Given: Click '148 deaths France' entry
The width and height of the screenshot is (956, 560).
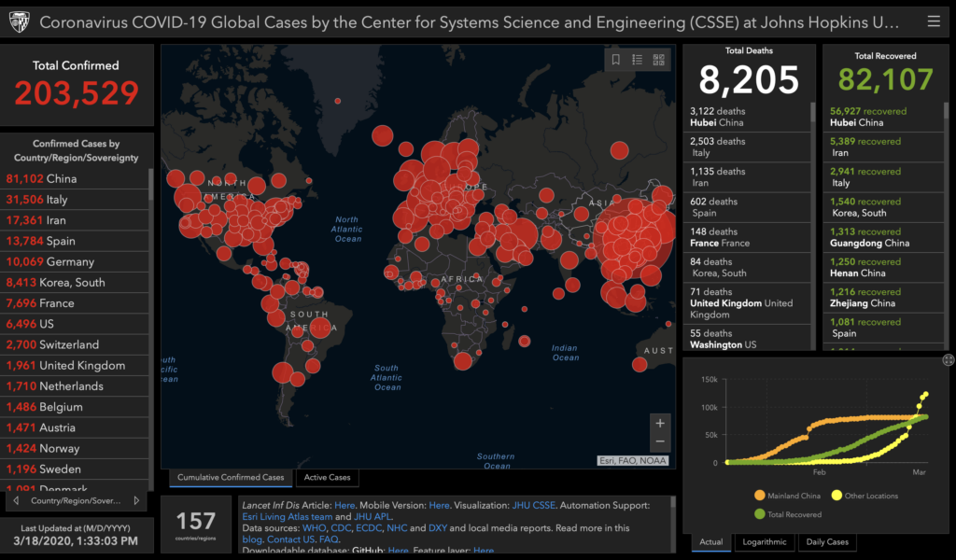Looking at the screenshot, I should (747, 238).
